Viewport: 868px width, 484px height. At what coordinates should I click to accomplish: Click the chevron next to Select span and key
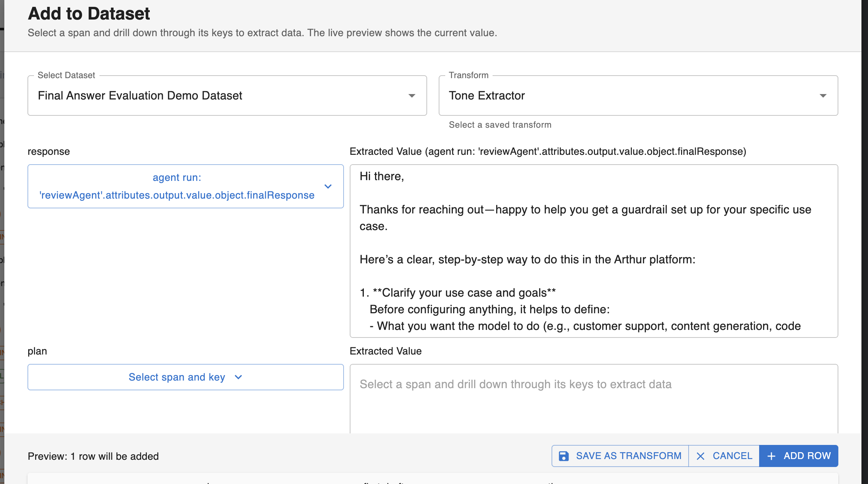[x=238, y=377]
